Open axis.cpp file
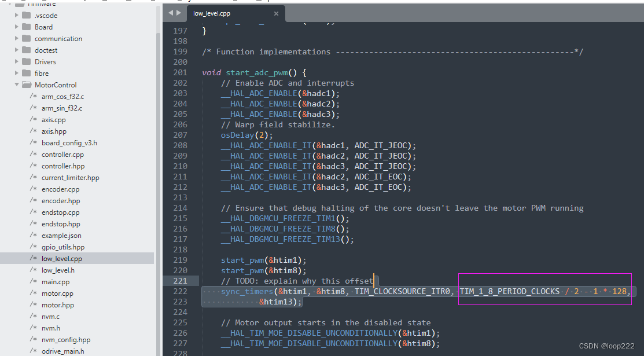 pyautogui.click(x=53, y=120)
